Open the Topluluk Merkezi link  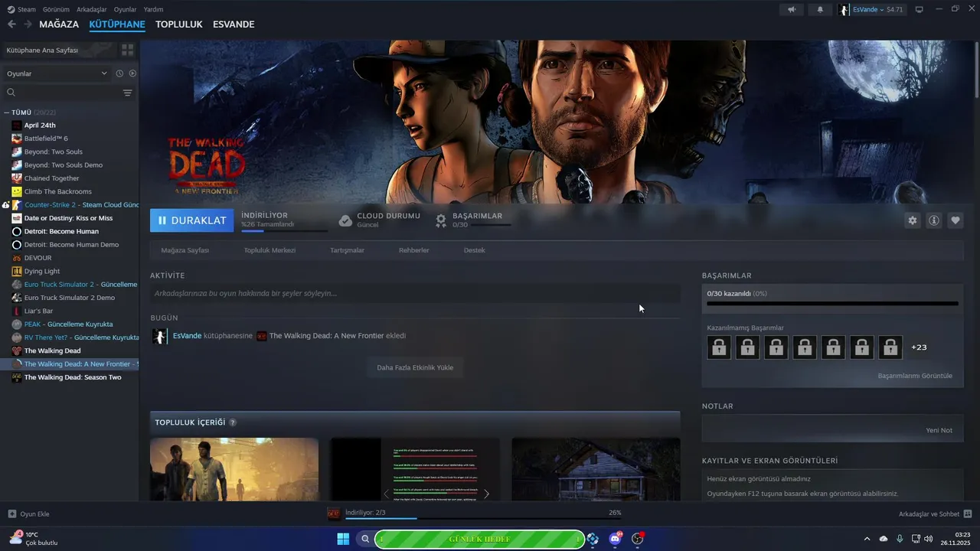pyautogui.click(x=269, y=250)
